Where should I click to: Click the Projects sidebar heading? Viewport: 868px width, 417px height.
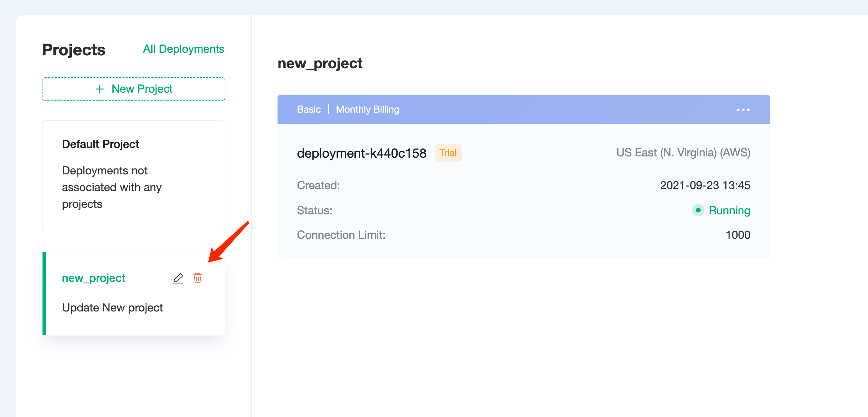coord(74,50)
